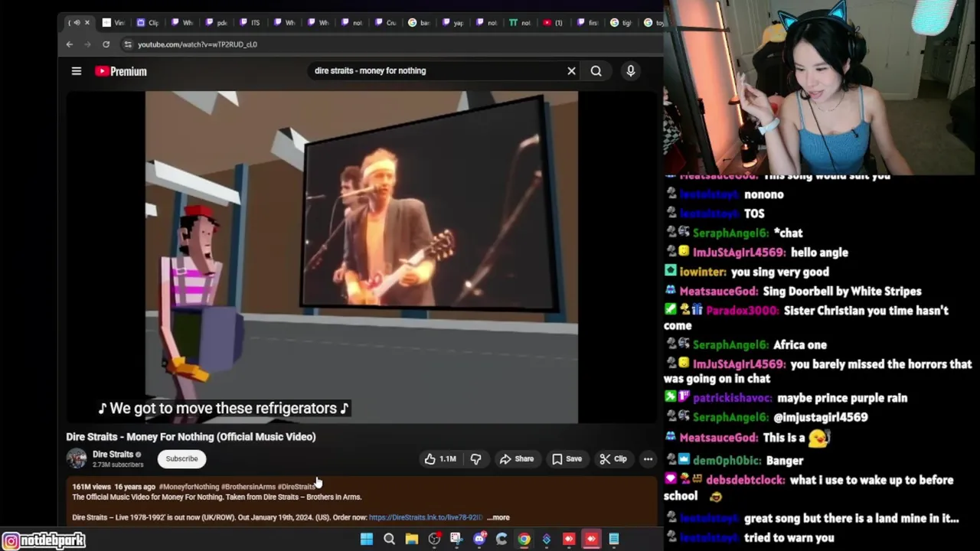980x551 pixels.
Task: Open Snipping Tool from the taskbar
Action: (x=456, y=539)
